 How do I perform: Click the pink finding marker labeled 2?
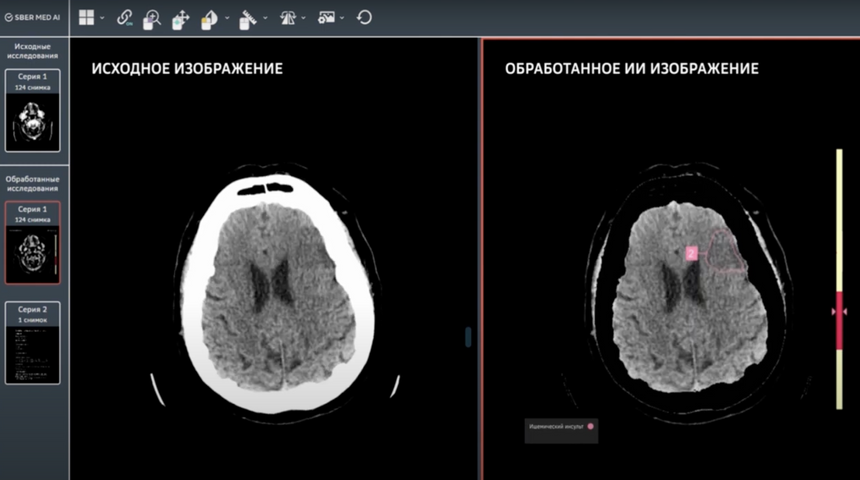[691, 253]
